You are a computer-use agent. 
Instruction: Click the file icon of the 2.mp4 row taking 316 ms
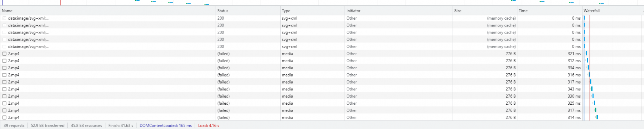4,75
